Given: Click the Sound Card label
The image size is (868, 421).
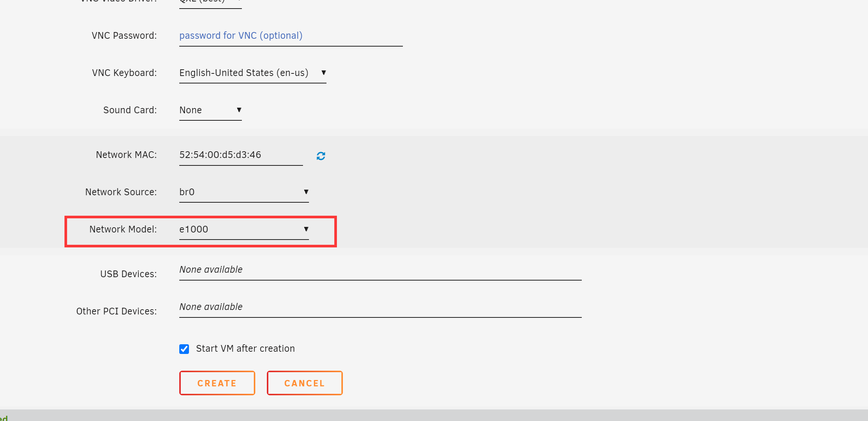Looking at the screenshot, I should [130, 110].
